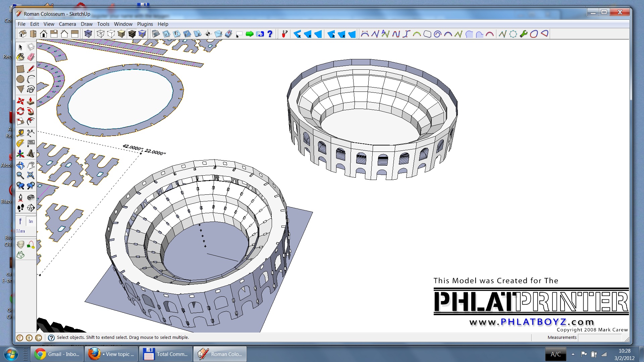Click the blue question mark help button
This screenshot has width=644, height=362.
(270, 34)
